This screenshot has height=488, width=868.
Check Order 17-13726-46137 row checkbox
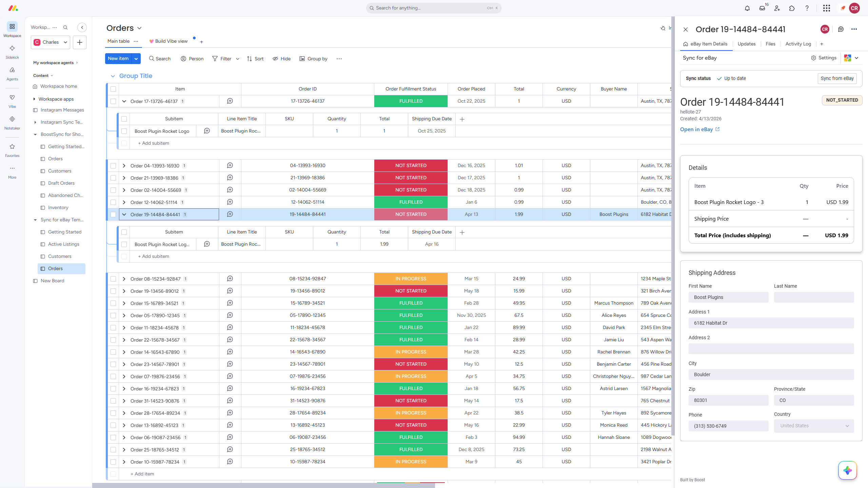tap(113, 101)
